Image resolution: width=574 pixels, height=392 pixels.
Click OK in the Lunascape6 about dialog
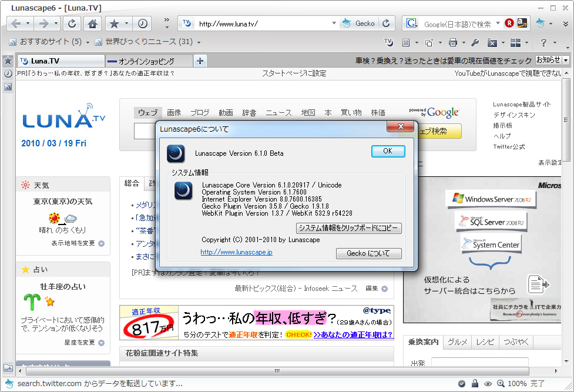coord(388,151)
